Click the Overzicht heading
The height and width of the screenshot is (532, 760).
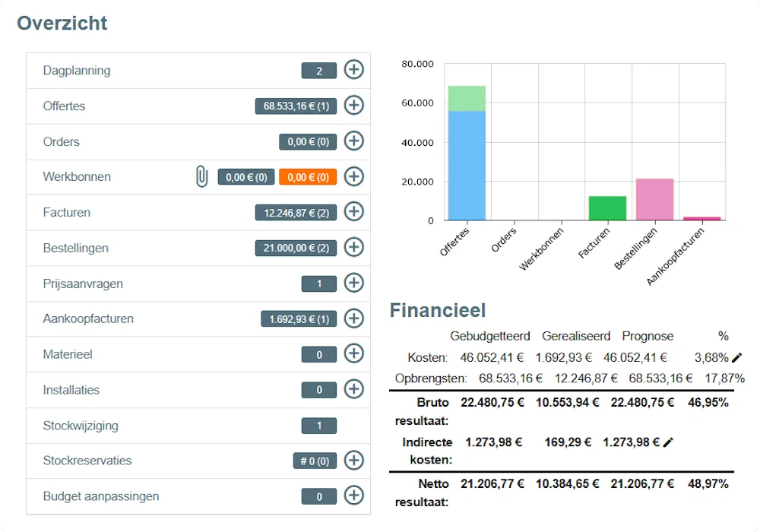(62, 23)
